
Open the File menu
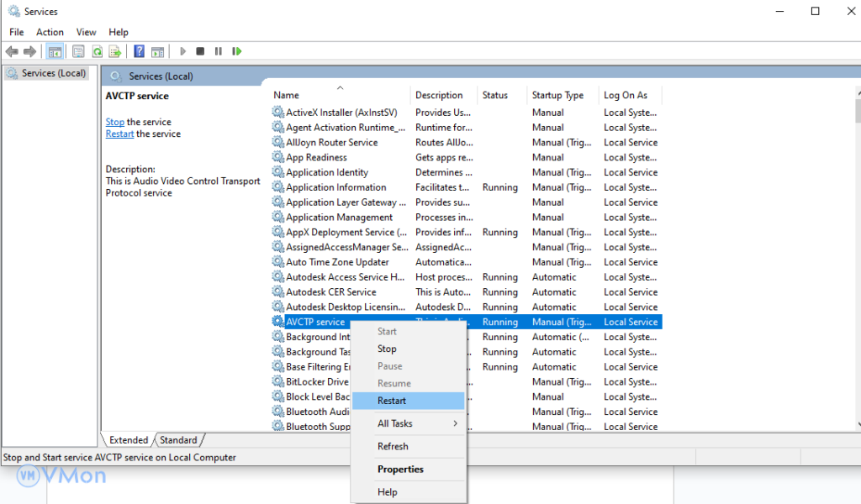coord(17,33)
